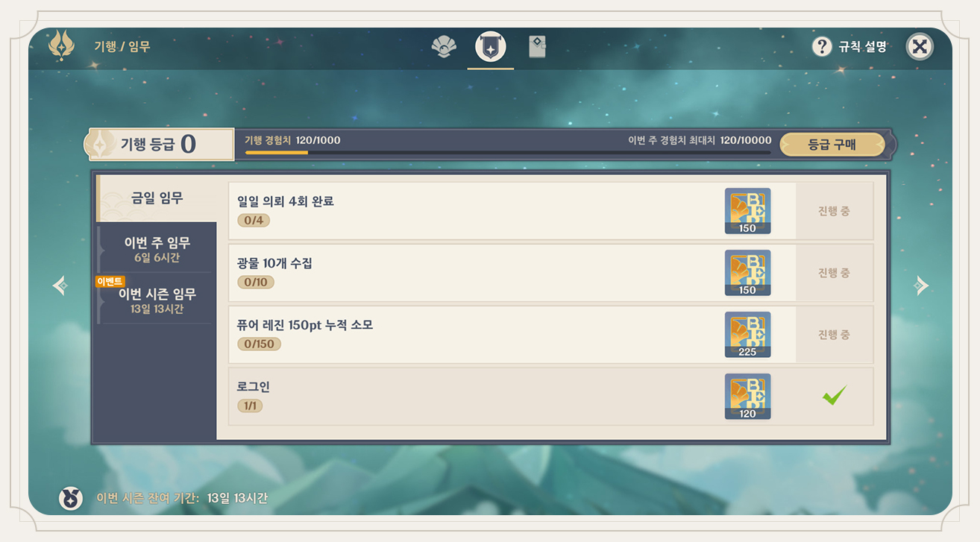Viewport: 980px width, 542px height.
Task: Click 진행 중 status for 일일 의뢰 mission
Action: (x=834, y=211)
